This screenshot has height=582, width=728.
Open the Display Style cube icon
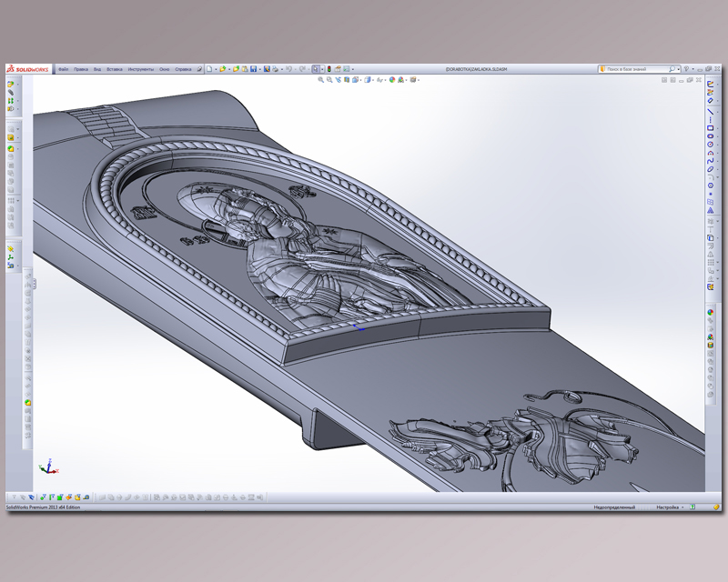coord(368,80)
